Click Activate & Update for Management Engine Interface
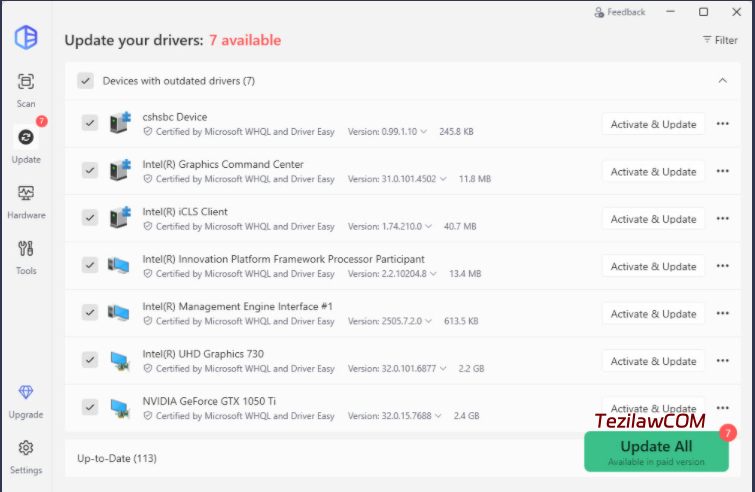Viewport: 755px width, 492px height. point(653,314)
